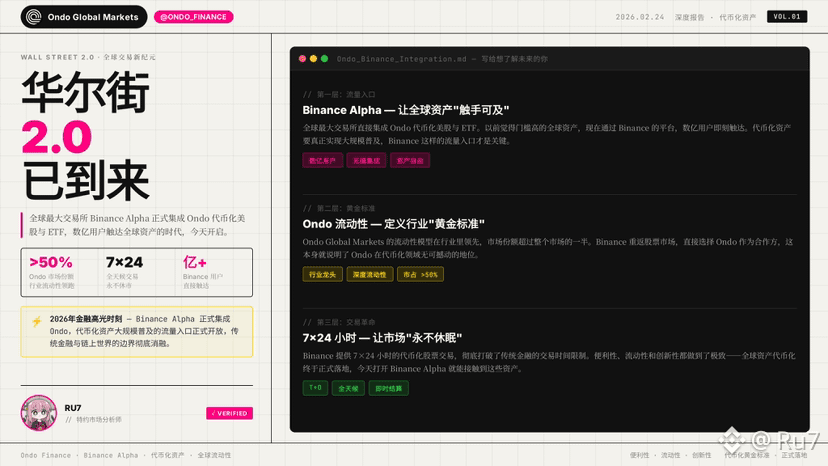Image resolution: width=828 pixels, height=466 pixels.
Task: Click the // 第二层: 黄金标准 comment line
Action: [x=339, y=208]
